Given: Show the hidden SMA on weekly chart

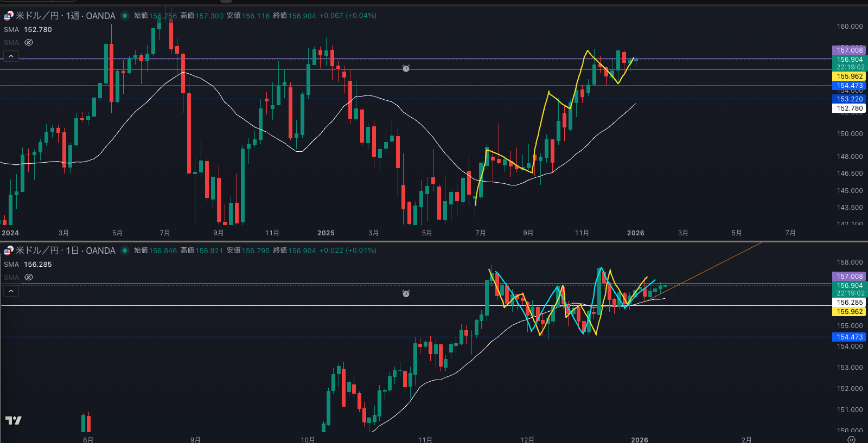Looking at the screenshot, I should pos(29,42).
